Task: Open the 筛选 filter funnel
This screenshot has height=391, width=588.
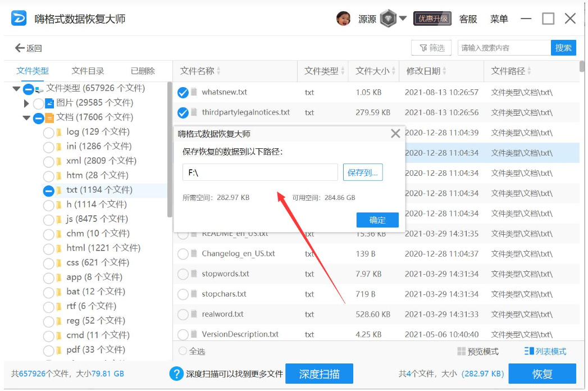Action: tap(431, 48)
